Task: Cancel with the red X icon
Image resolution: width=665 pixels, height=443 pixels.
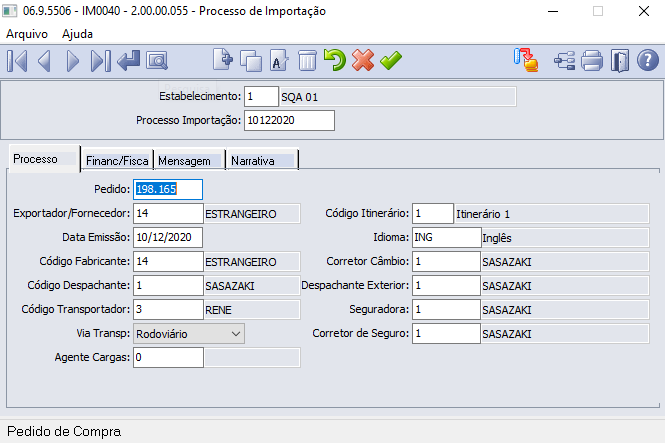Action: pyautogui.click(x=363, y=60)
